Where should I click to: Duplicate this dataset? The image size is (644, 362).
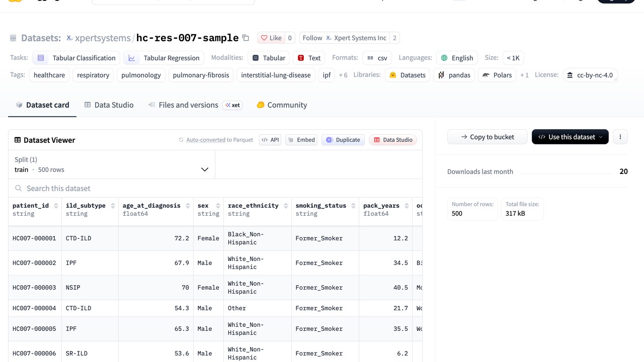(x=343, y=140)
